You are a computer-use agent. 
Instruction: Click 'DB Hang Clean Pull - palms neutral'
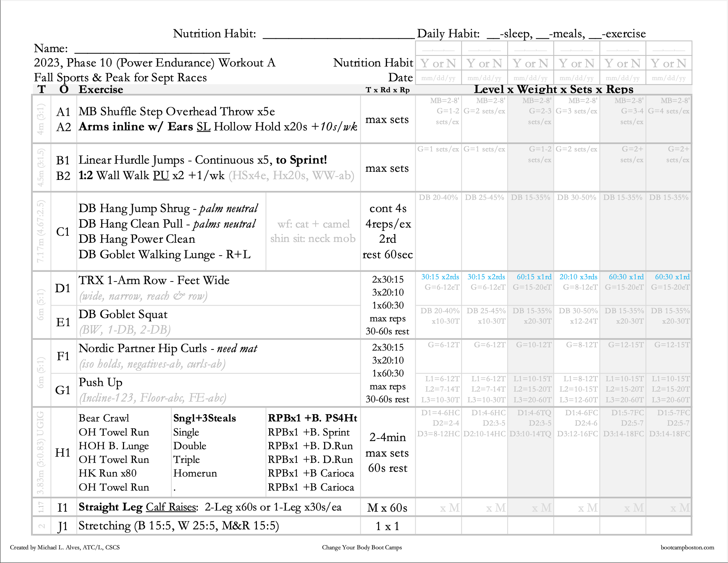tap(167, 224)
